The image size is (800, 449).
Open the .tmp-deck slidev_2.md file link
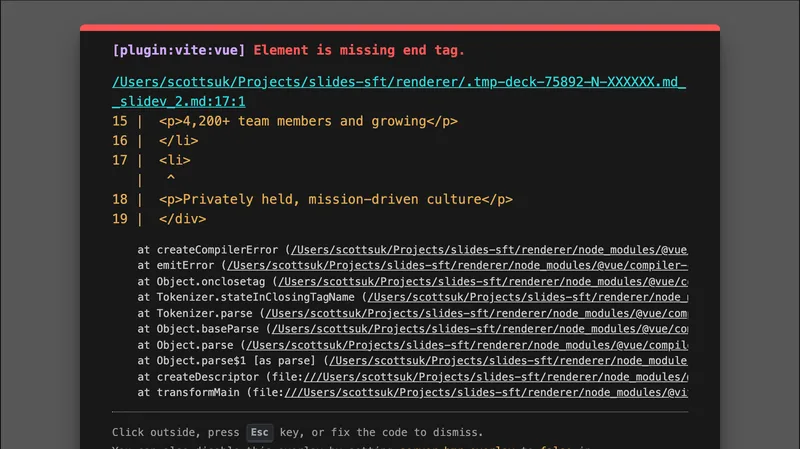coord(398,82)
